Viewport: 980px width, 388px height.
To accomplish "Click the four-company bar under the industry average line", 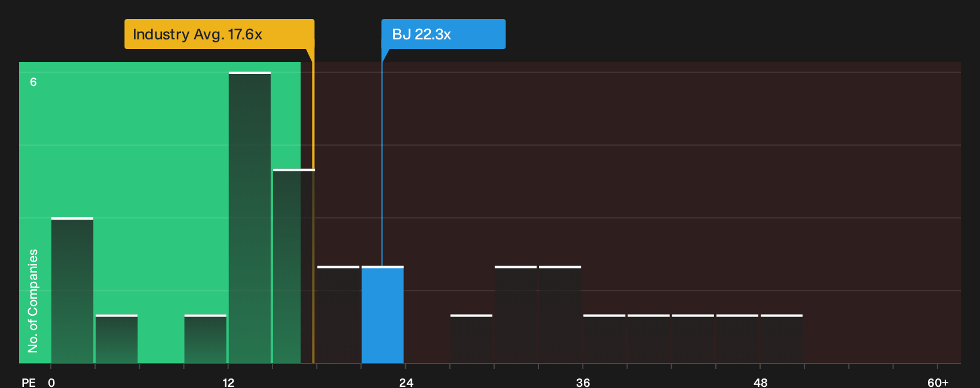I will point(293,266).
